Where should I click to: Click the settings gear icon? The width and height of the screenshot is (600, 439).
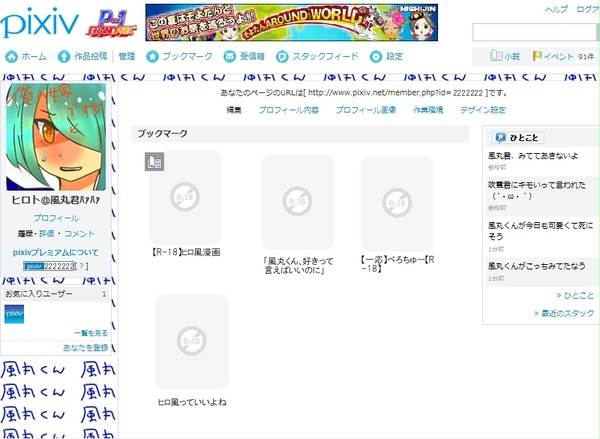pyautogui.click(x=376, y=57)
